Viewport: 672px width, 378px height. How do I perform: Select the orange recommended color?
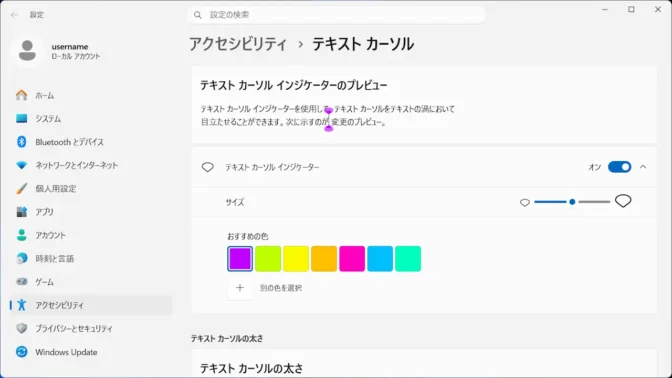point(324,258)
